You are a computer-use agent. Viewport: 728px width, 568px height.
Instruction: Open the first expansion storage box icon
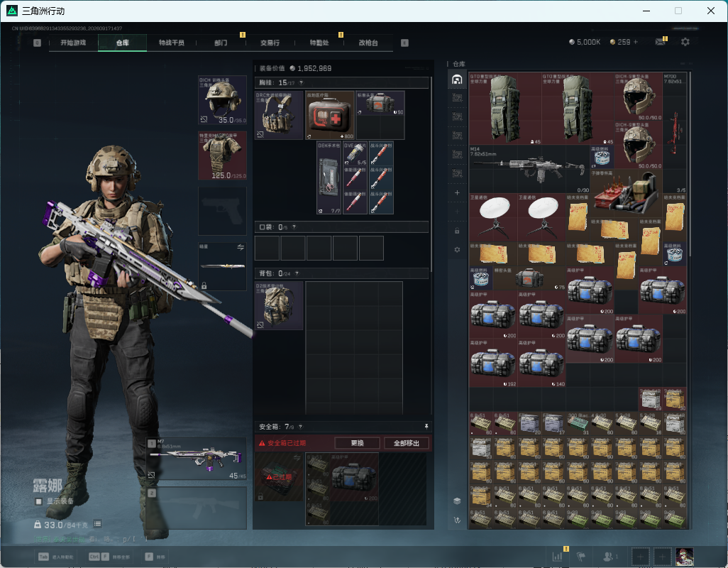pos(457,98)
